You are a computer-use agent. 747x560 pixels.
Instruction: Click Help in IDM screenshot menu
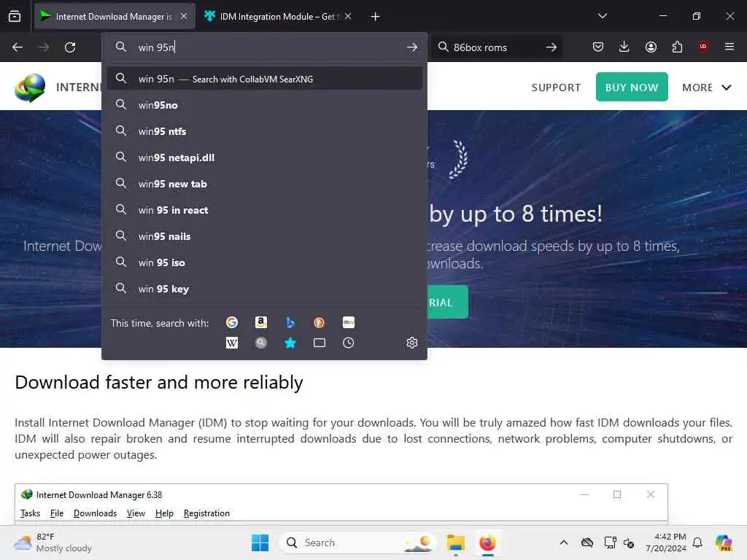pyautogui.click(x=164, y=513)
